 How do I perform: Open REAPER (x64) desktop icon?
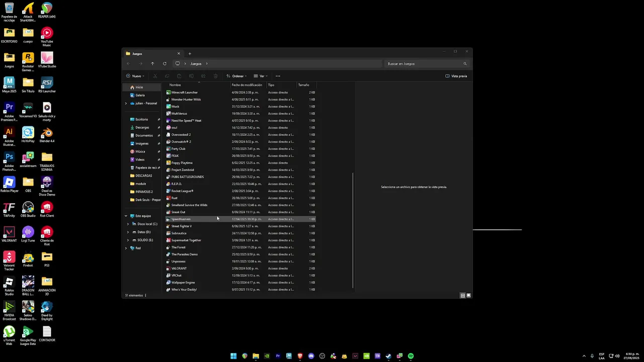click(47, 11)
